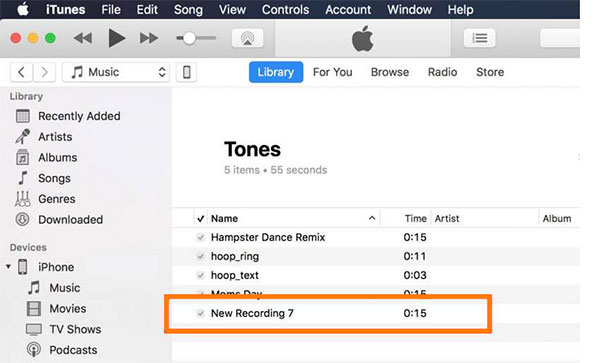Click the checkmark column header
The image size is (600, 363).
[201, 218]
